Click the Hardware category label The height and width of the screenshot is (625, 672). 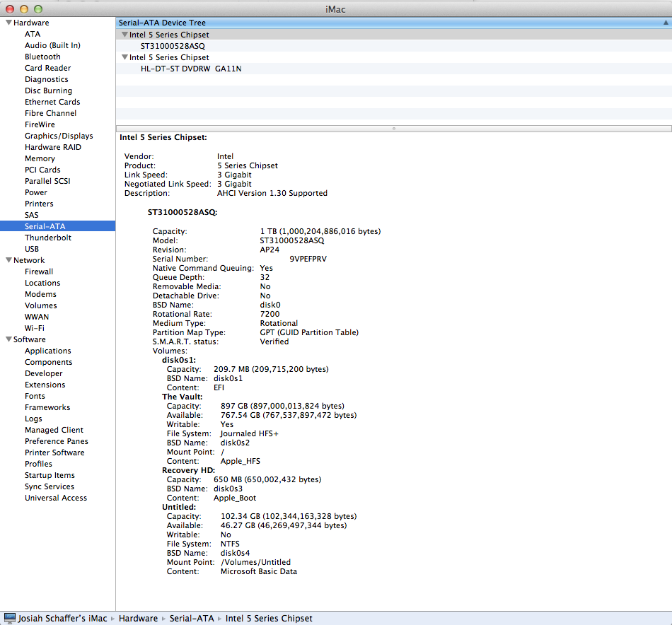coord(31,23)
